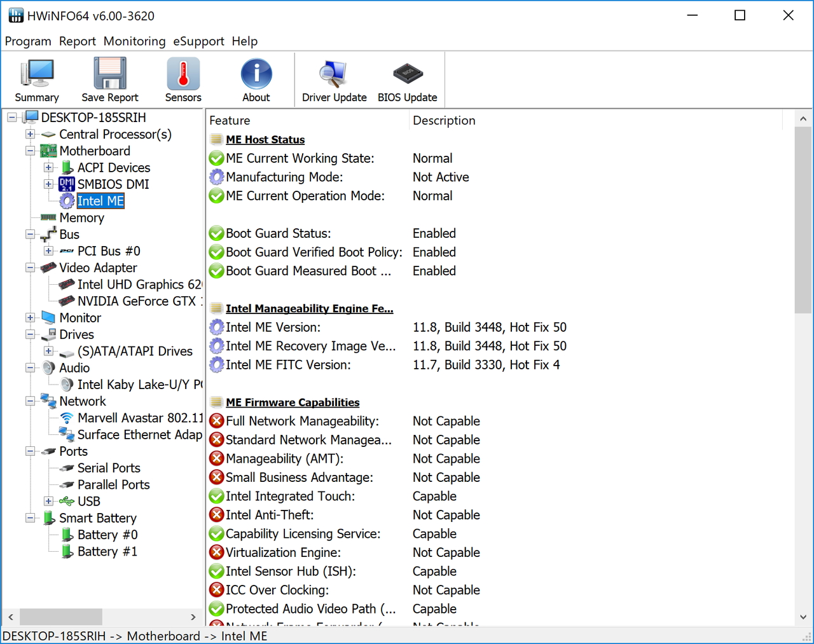Expand the PCI Bus #0 node
This screenshot has height=644, width=814.
[x=48, y=251]
